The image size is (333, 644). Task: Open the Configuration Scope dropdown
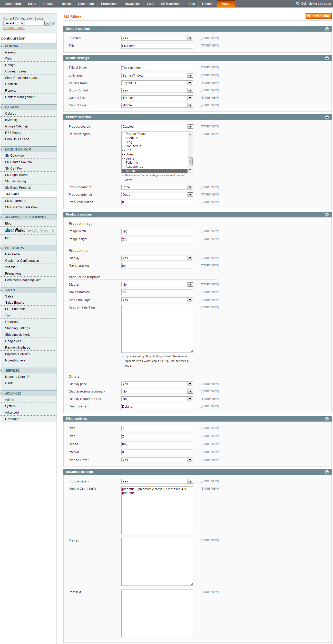click(26, 23)
